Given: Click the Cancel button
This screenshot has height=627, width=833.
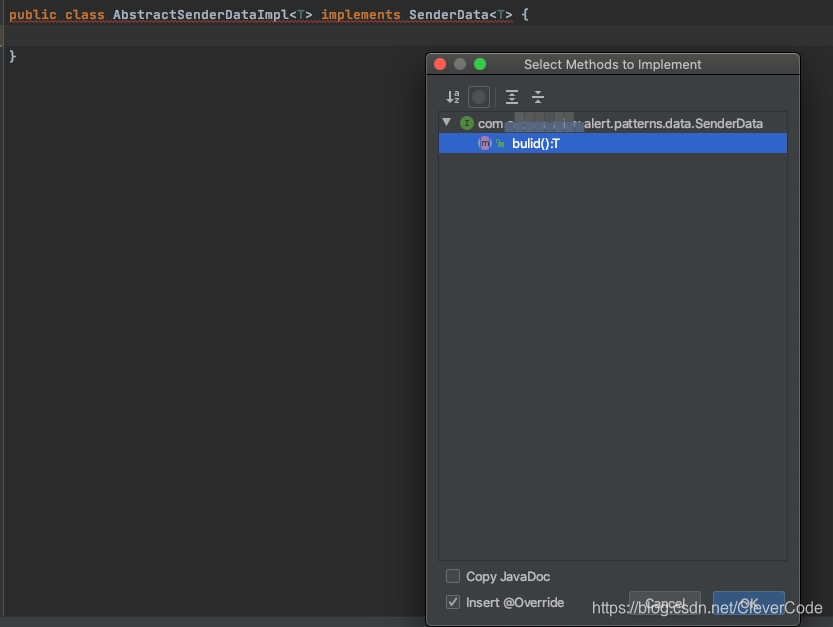Looking at the screenshot, I should (665, 603).
